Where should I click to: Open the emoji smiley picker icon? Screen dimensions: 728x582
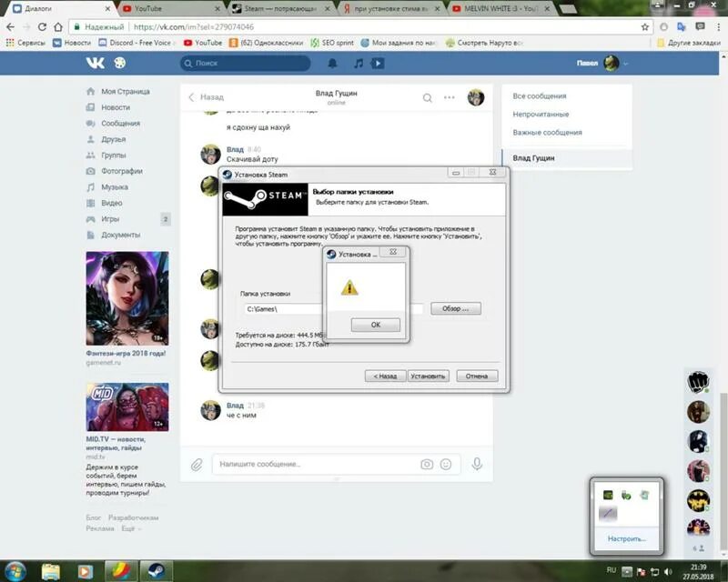click(446, 464)
